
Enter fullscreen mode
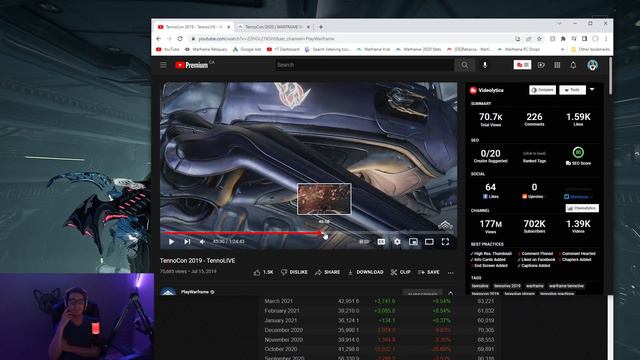(445, 242)
